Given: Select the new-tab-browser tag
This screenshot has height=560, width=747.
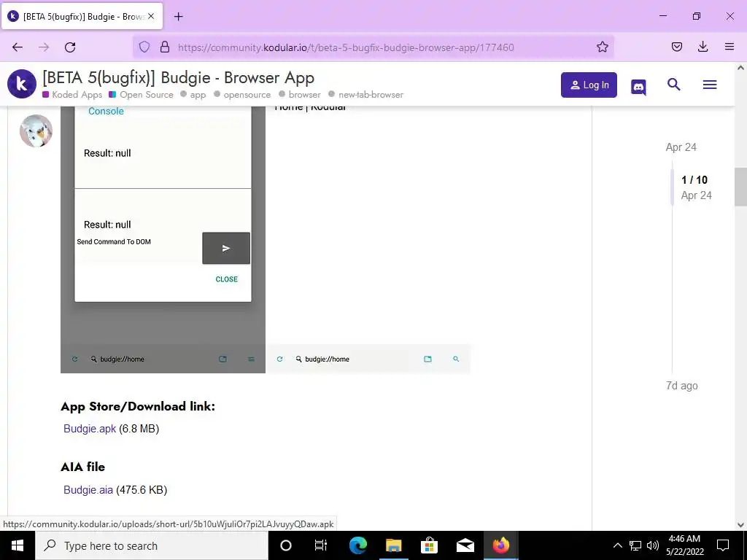Looking at the screenshot, I should coord(366,94).
